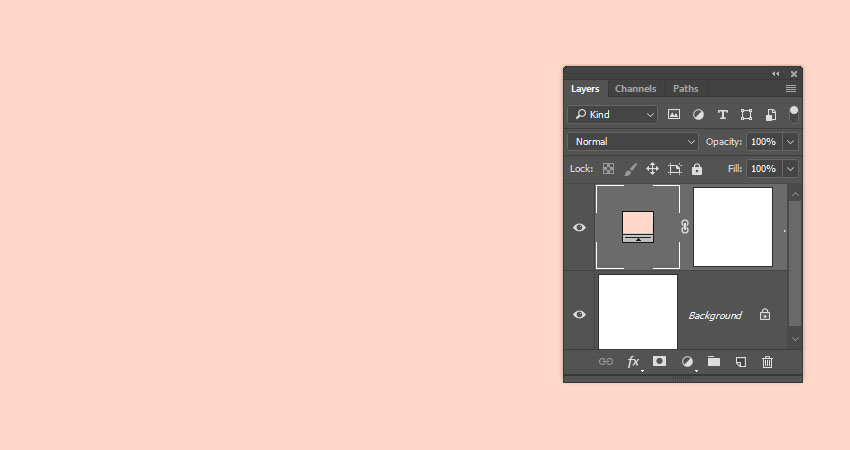This screenshot has width=850, height=450.
Task: Filter for type layers
Action: coord(723,114)
